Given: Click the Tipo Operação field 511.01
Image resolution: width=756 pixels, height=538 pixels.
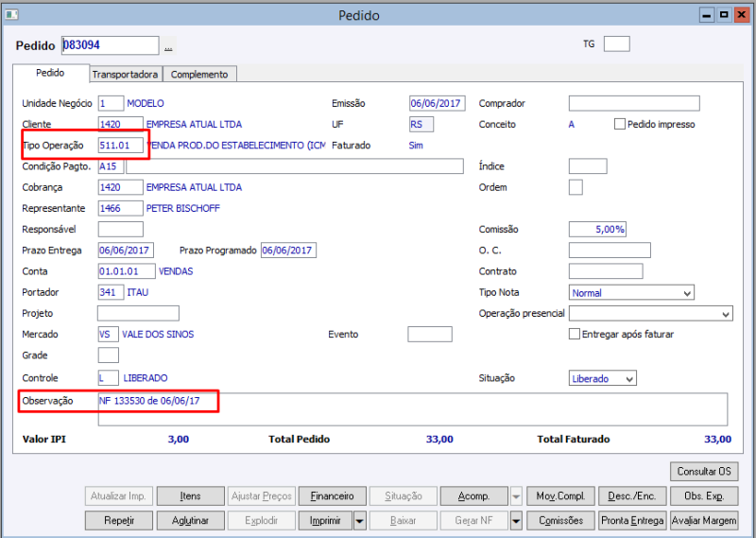Looking at the screenshot, I should (x=121, y=146).
